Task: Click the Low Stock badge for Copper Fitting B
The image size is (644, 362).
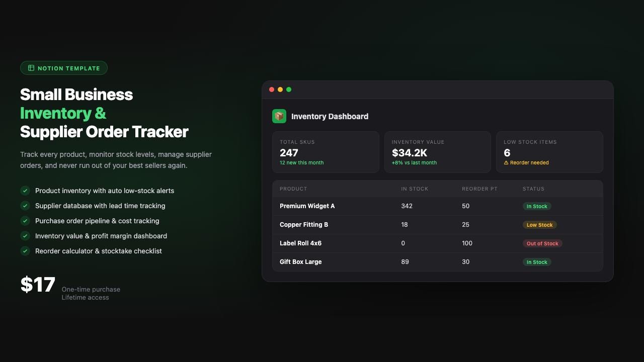Action: click(x=540, y=225)
